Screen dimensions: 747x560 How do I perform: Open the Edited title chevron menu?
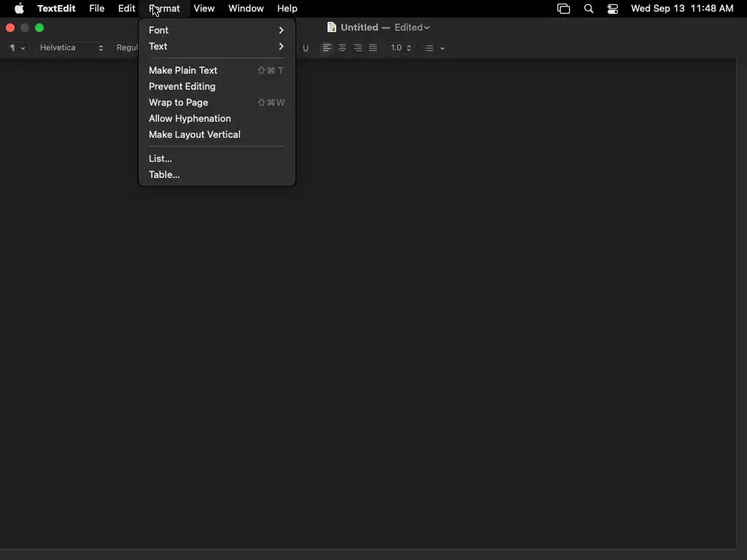pyautogui.click(x=412, y=28)
